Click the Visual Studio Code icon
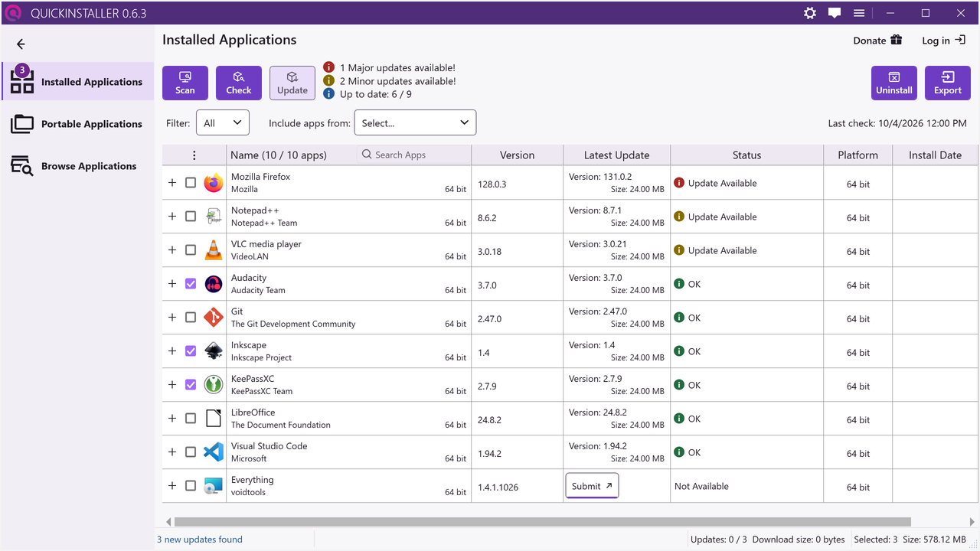 click(214, 452)
